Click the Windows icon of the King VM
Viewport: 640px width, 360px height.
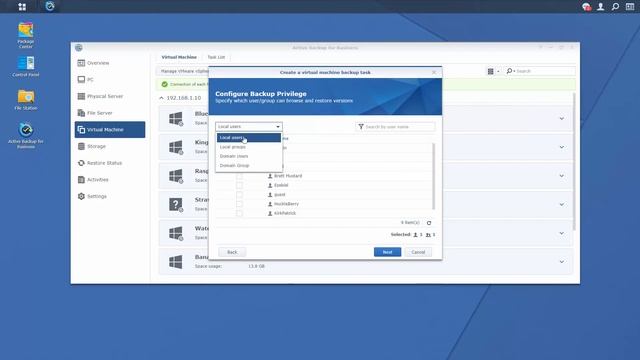176,147
